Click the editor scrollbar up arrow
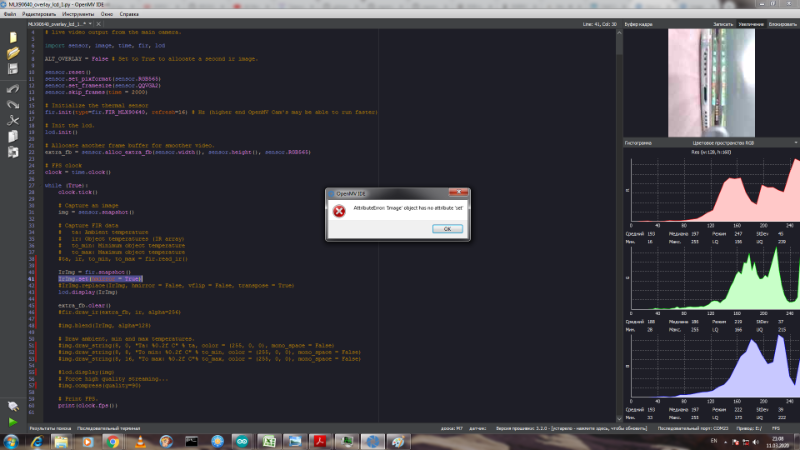The height and width of the screenshot is (450, 800). [619, 32]
